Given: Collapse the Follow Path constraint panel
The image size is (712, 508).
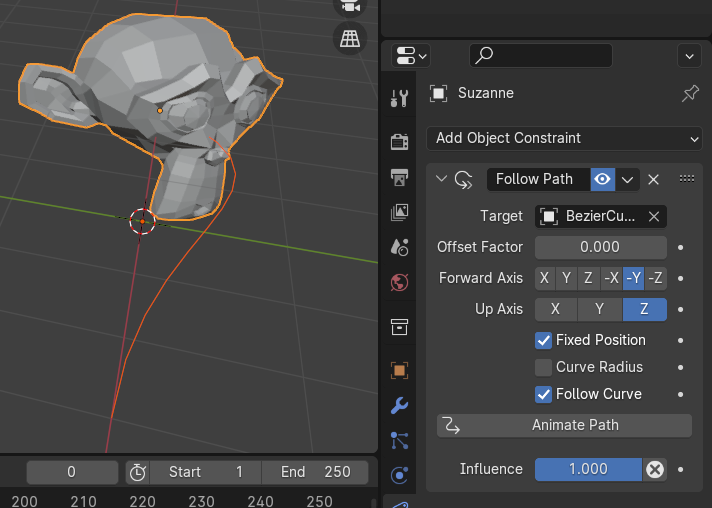Looking at the screenshot, I should pyautogui.click(x=441, y=179).
